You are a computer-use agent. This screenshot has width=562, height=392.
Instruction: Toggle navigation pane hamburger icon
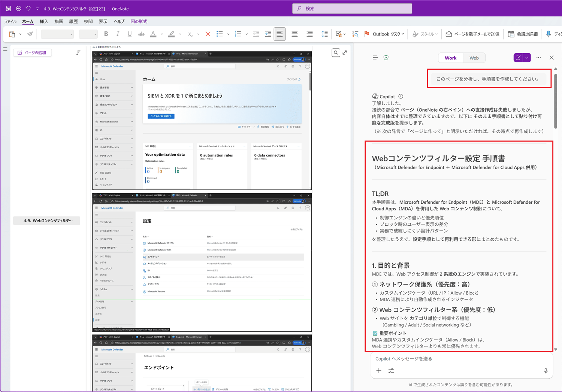5,49
